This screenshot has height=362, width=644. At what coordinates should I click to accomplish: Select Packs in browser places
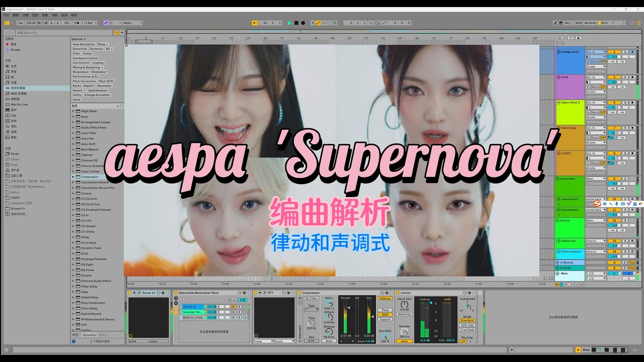pos(15,154)
